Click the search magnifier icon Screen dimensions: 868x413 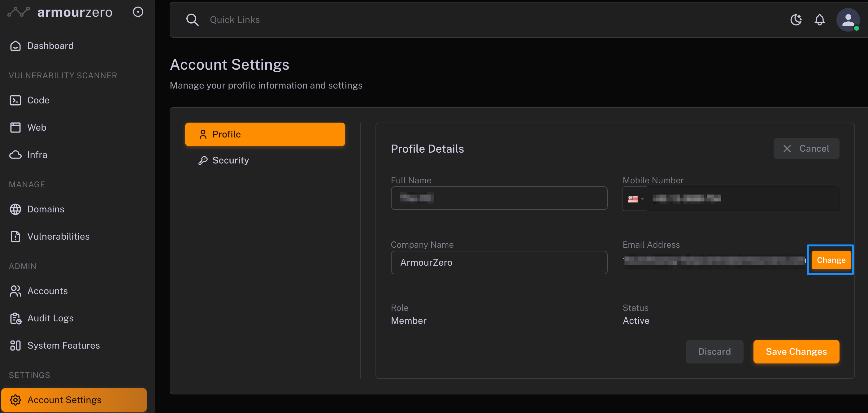click(193, 20)
